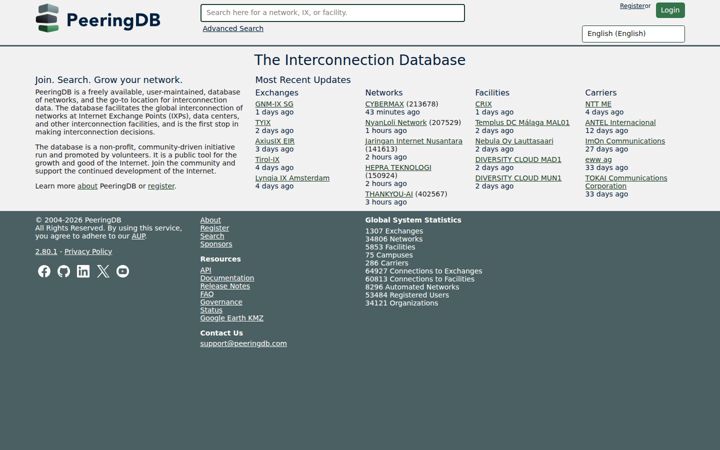Open the Status link

pyautogui.click(x=211, y=310)
